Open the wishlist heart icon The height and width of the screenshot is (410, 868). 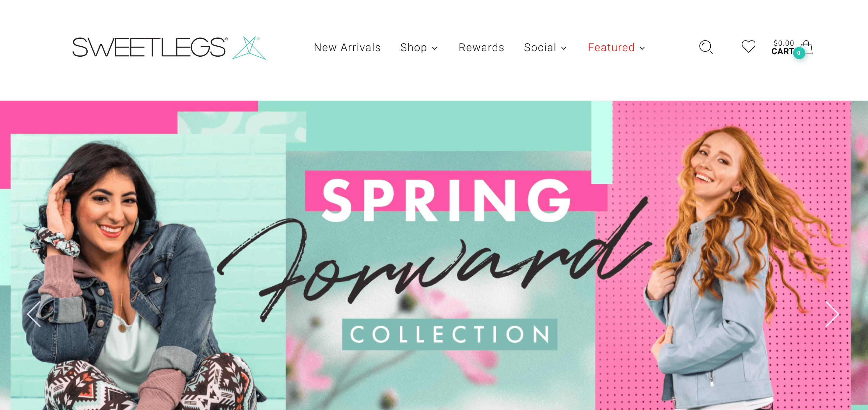[748, 47]
